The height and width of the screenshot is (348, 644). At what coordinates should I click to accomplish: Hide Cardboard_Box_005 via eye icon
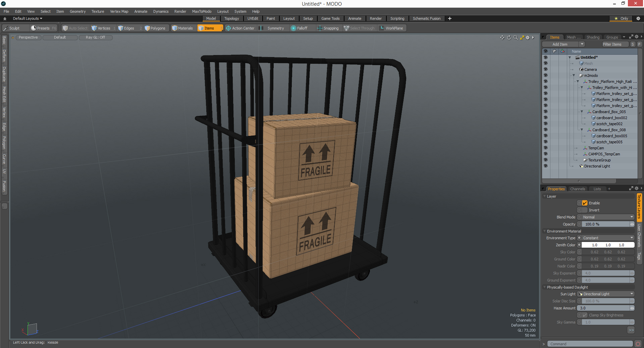pos(545,112)
